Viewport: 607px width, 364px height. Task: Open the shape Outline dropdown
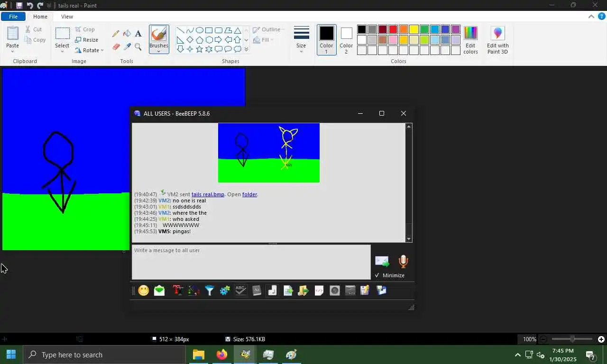268,29
